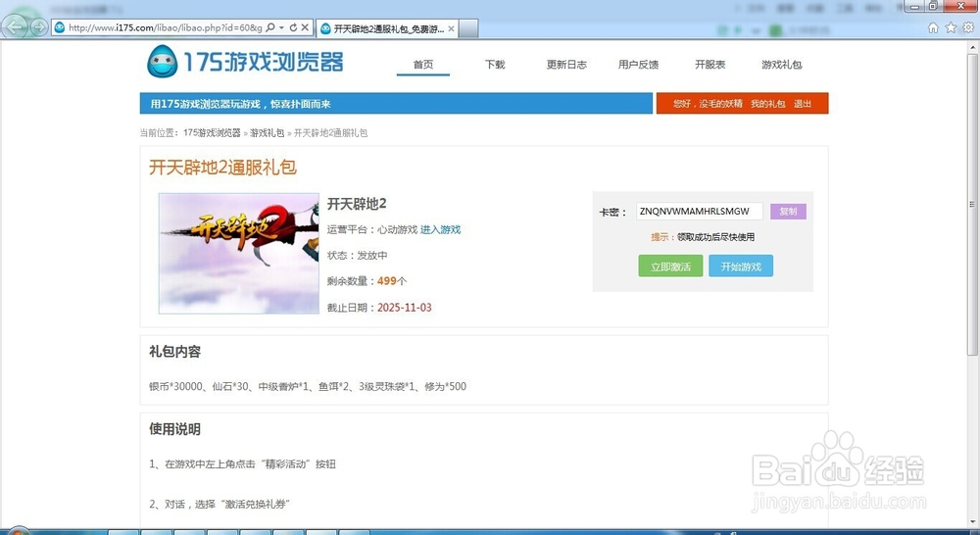This screenshot has width=980, height=535.
Task: Open the 更新日志 navigation item
Action: click(566, 65)
